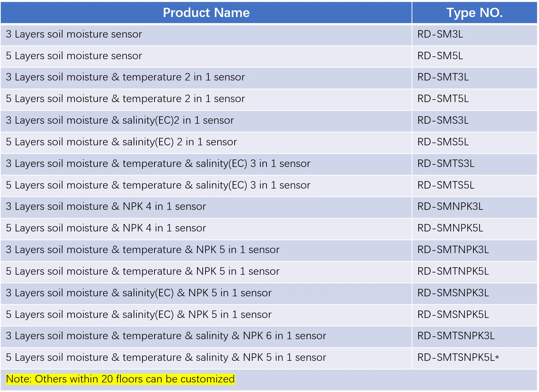
Task: Click the RD-SMTSNPK3L type number
Action: pos(456,336)
